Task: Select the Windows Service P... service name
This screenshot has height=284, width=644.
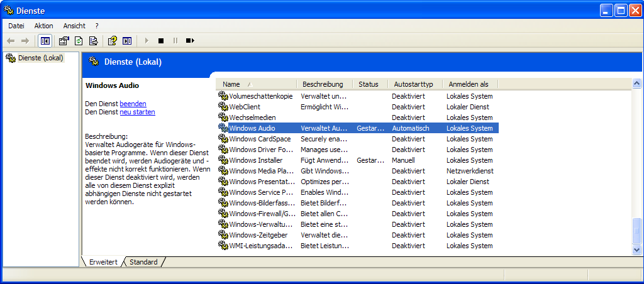Action: (x=261, y=192)
